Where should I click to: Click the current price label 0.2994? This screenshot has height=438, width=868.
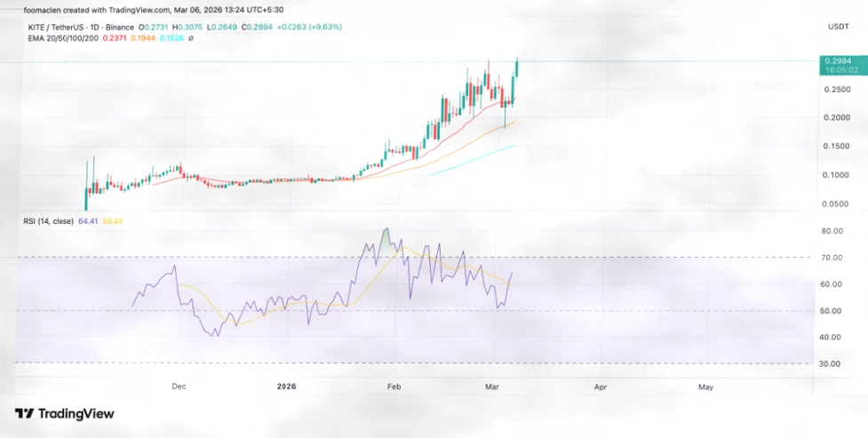pos(837,62)
